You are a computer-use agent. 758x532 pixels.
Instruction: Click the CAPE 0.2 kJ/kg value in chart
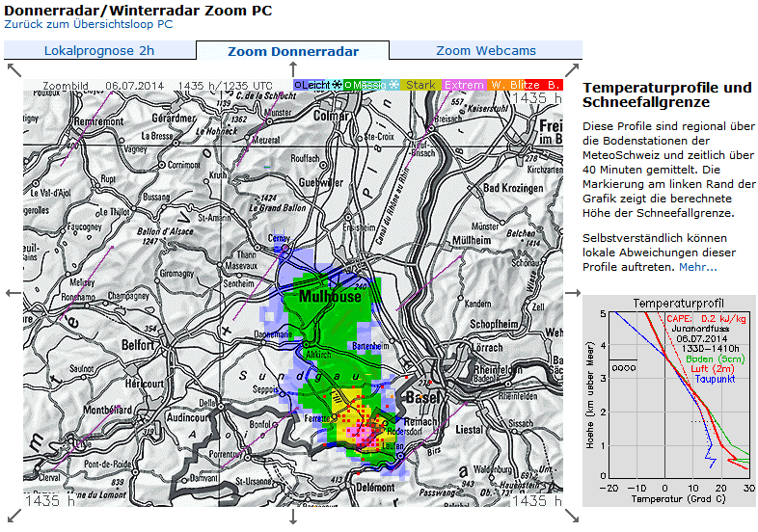(706, 319)
